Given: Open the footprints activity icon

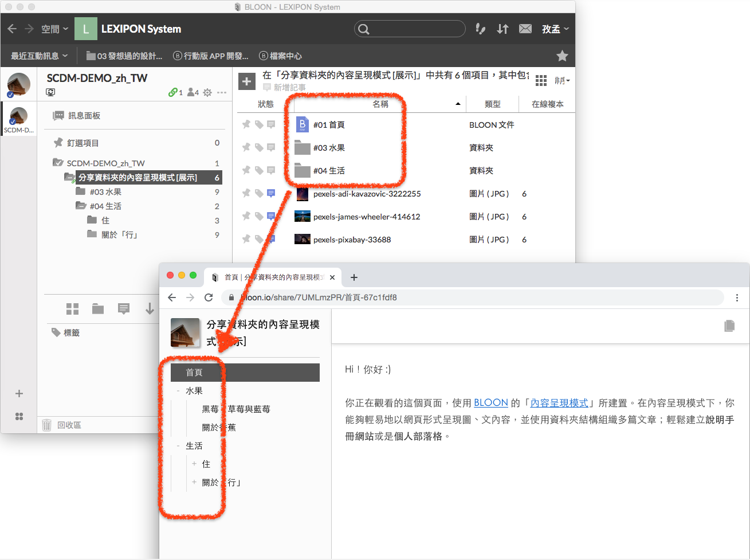Looking at the screenshot, I should [481, 29].
